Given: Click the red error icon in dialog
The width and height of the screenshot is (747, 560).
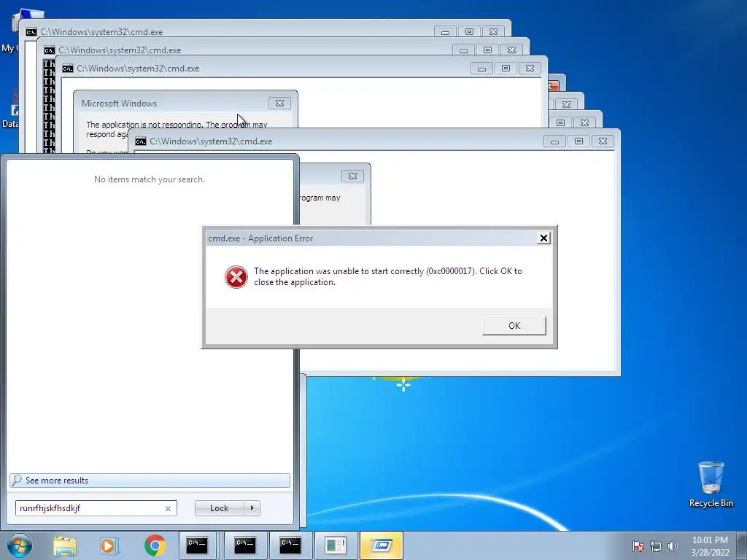Looking at the screenshot, I should pyautogui.click(x=236, y=276).
